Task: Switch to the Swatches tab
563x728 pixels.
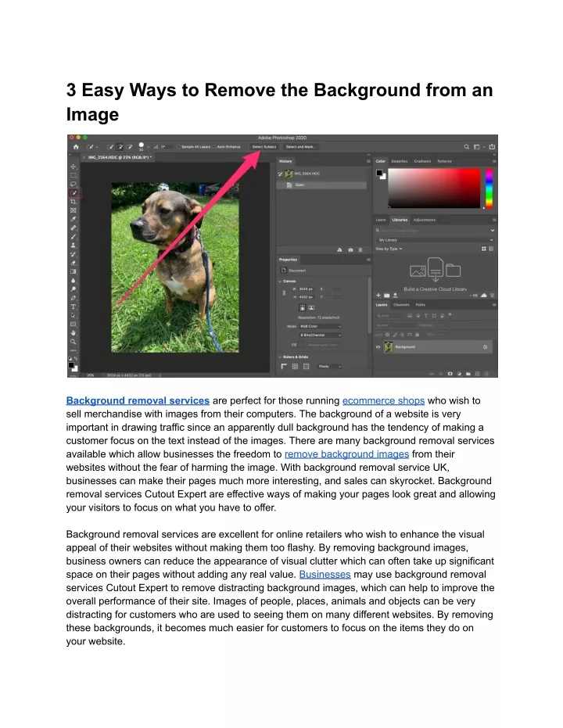Action: click(399, 161)
